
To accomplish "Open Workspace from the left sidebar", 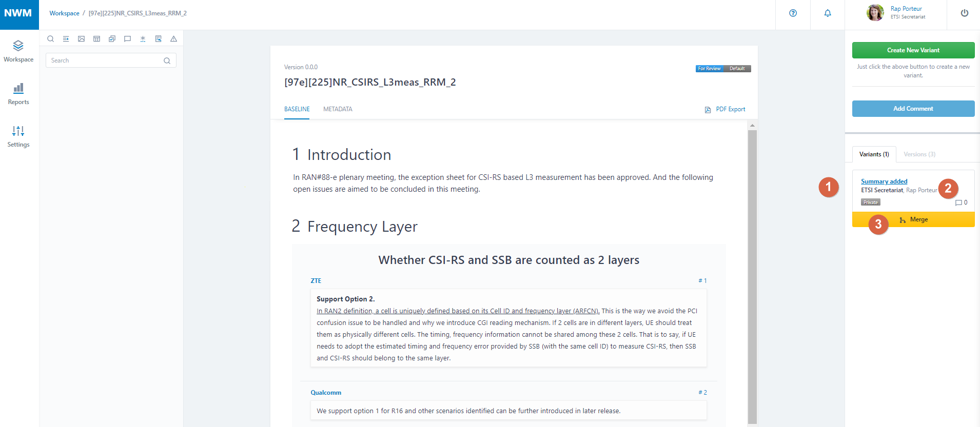I will coord(18,51).
